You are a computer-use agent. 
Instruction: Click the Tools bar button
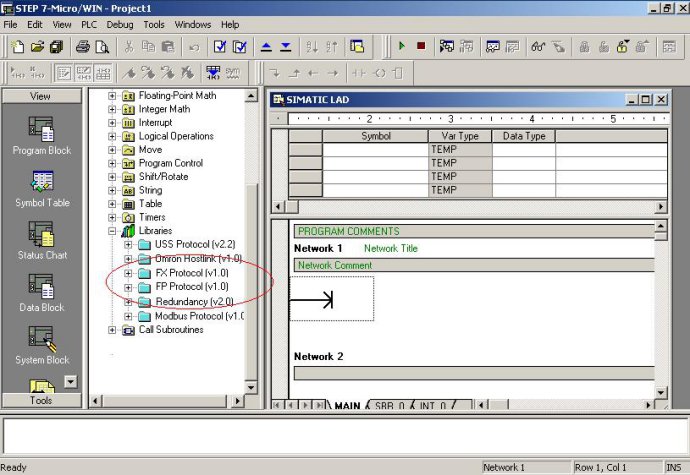point(41,400)
